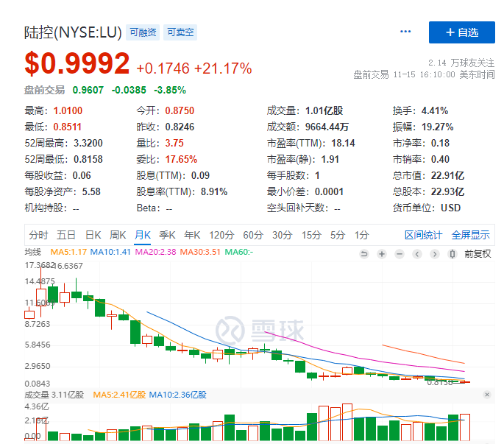Click the 委比 value 17.65%
Viewport: 504px width, 444px height.
pyautogui.click(x=181, y=159)
